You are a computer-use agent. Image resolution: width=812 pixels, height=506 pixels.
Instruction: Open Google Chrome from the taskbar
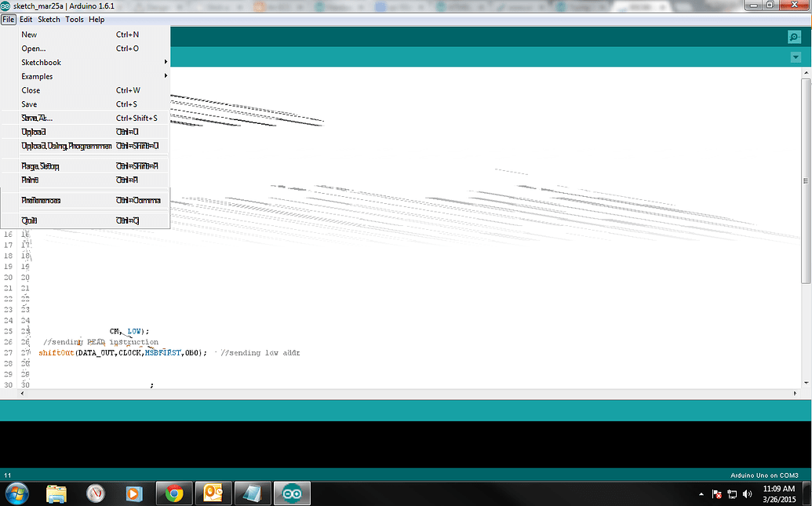pyautogui.click(x=173, y=493)
